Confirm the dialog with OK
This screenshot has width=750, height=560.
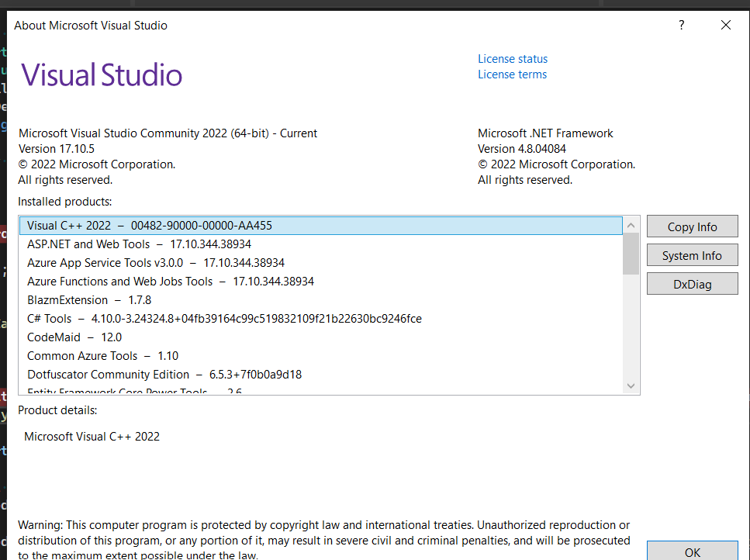click(692, 551)
